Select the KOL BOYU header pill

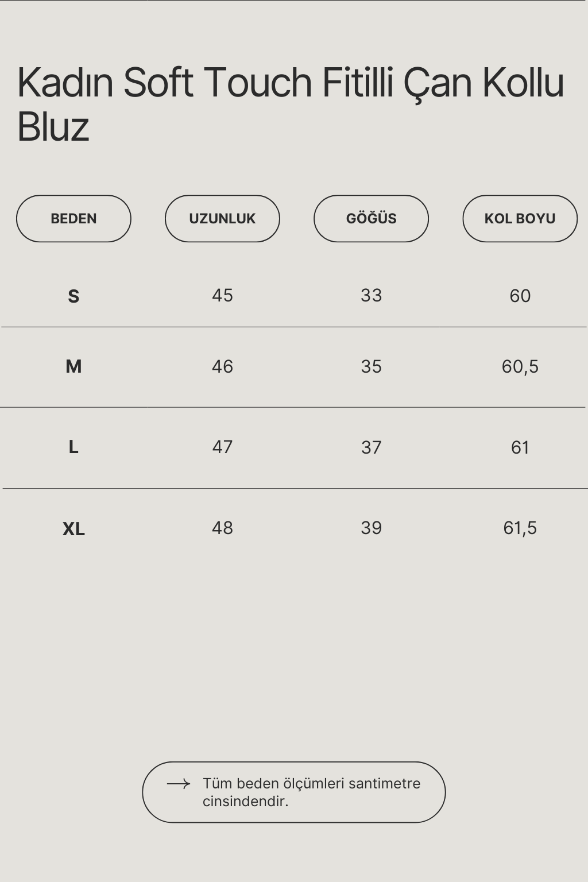coord(520,219)
